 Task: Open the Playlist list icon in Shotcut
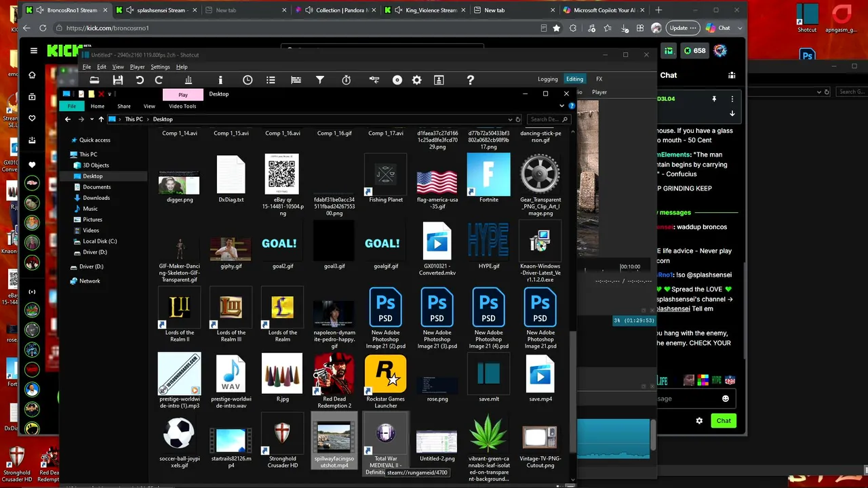pyautogui.click(x=271, y=80)
